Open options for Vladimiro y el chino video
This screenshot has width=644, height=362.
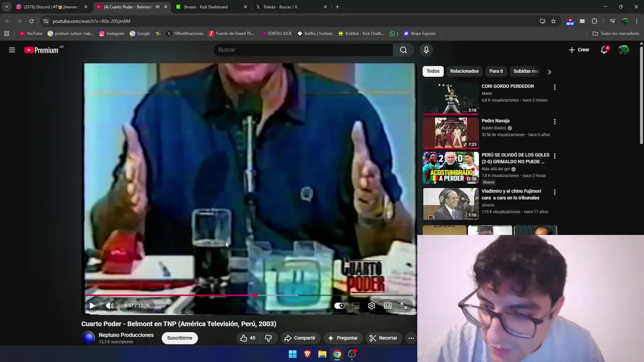coord(554,192)
